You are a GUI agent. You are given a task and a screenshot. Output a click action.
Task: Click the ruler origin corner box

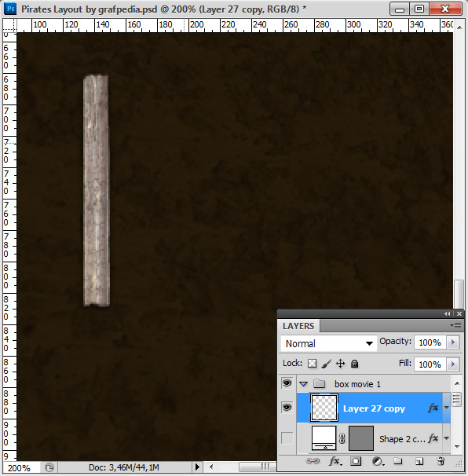[x=9, y=25]
